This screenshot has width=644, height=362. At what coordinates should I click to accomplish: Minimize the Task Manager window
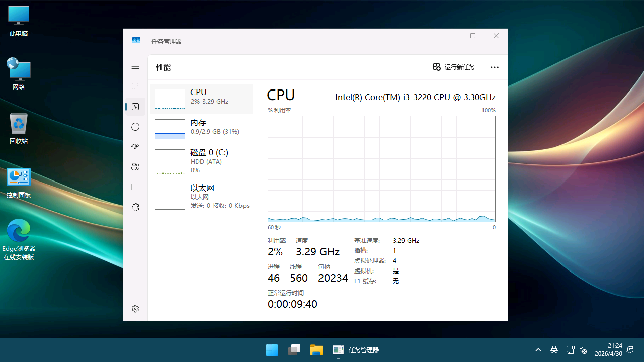click(450, 36)
